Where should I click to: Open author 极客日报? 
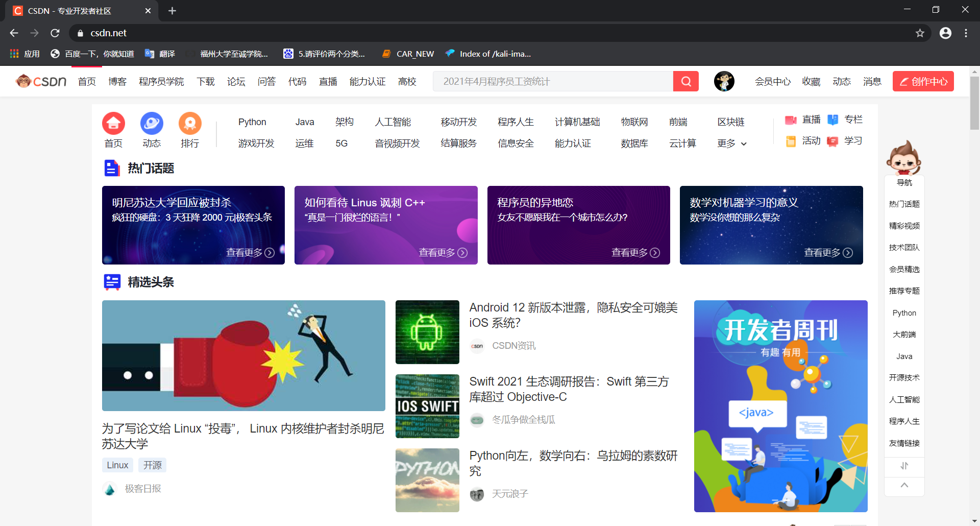pos(143,489)
